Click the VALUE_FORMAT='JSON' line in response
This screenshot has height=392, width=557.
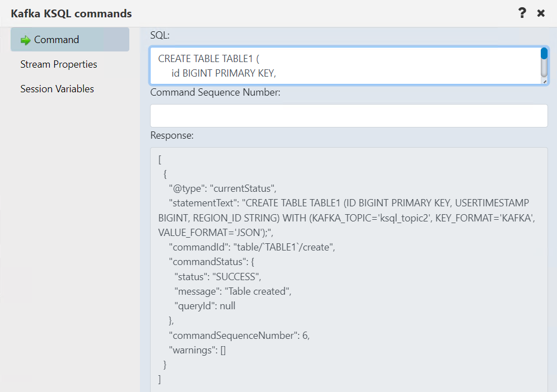(216, 233)
